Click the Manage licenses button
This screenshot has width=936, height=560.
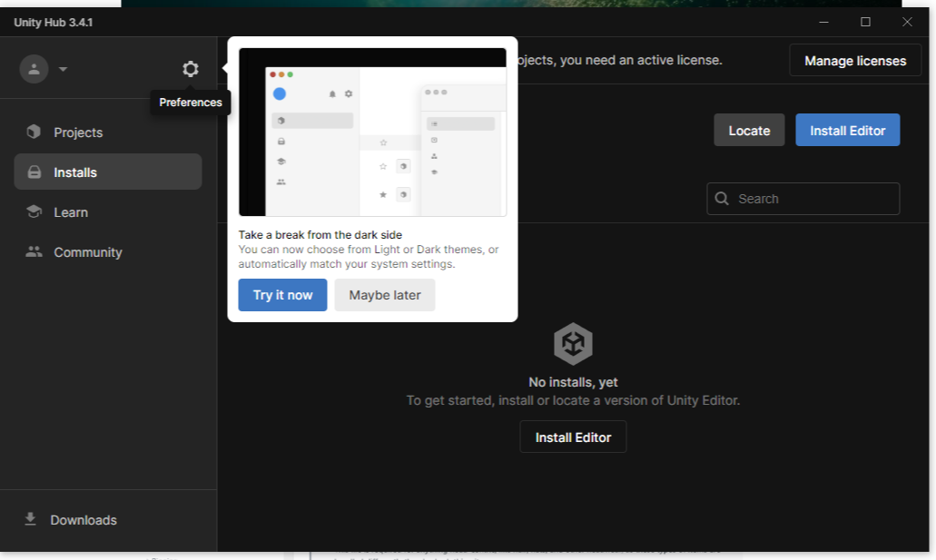pos(855,60)
